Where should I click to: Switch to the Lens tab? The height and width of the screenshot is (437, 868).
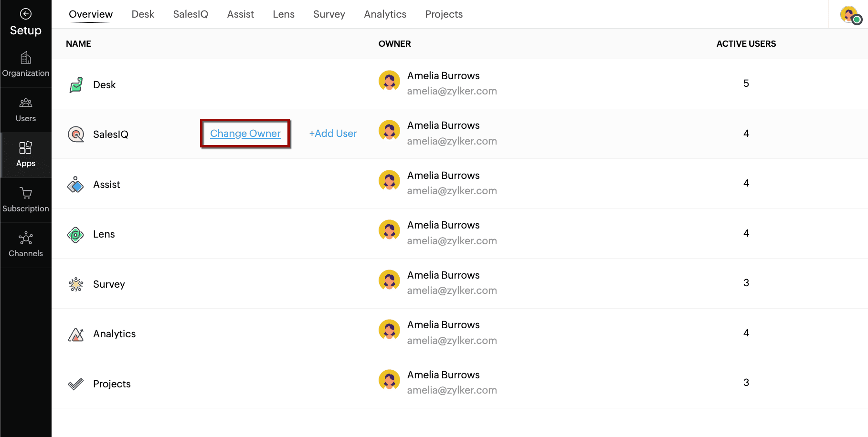point(284,14)
